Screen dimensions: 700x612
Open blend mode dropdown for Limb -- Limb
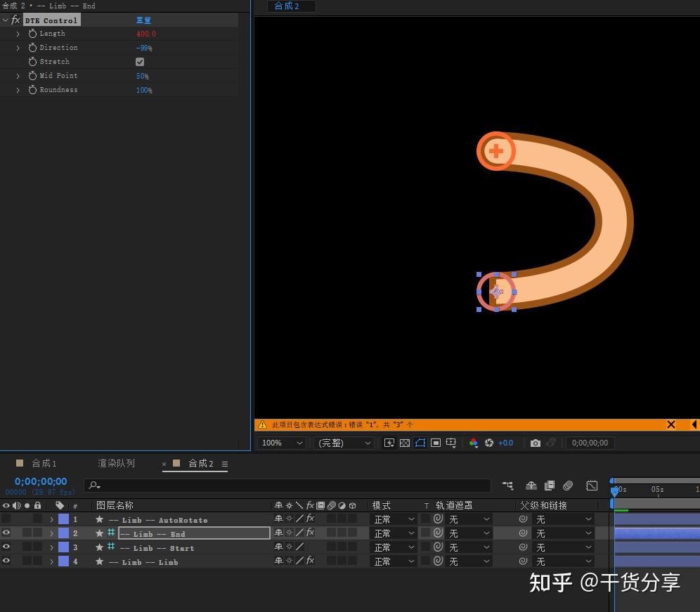pyautogui.click(x=394, y=561)
